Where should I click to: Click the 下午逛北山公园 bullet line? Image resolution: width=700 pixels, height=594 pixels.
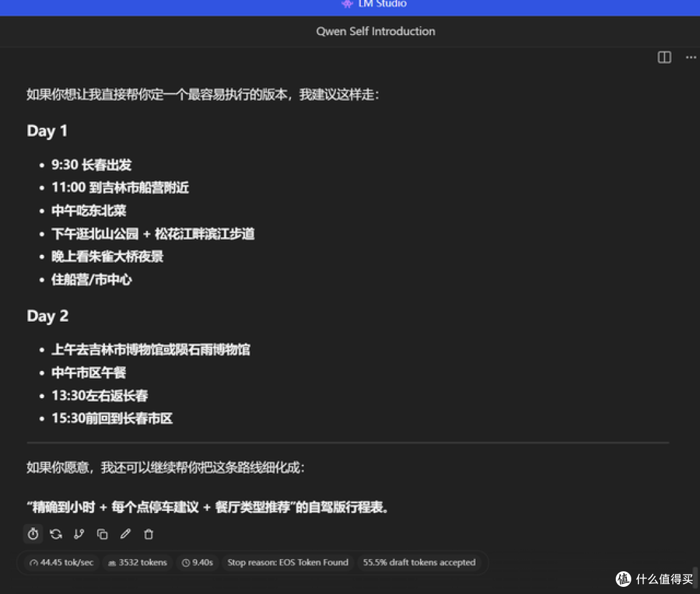pos(153,233)
